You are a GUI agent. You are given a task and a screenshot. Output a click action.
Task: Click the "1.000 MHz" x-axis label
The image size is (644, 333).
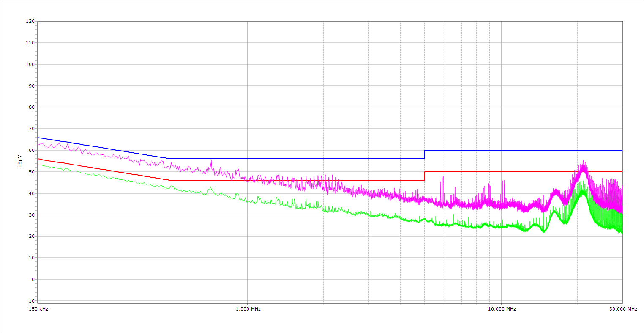pos(248,309)
